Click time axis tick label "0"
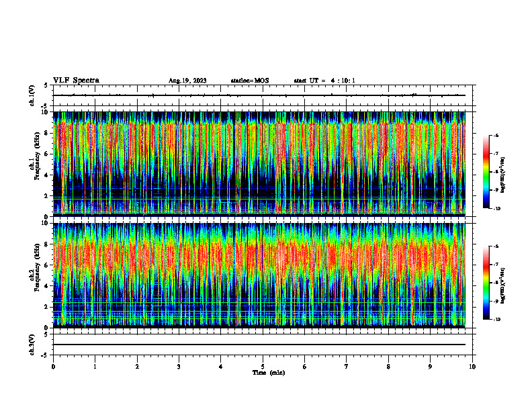This screenshot has height=411, width=532. coord(53,367)
